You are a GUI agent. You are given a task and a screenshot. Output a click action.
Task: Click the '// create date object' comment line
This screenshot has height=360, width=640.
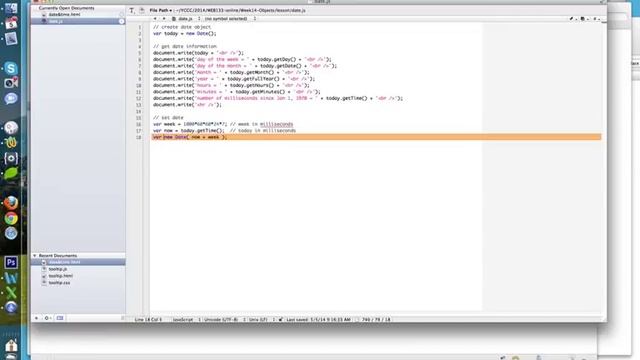coord(182,27)
